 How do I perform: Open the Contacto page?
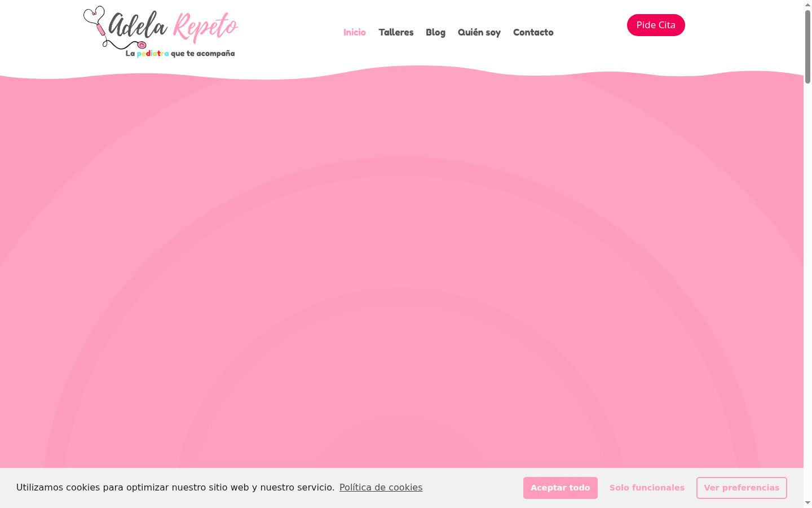(x=533, y=32)
